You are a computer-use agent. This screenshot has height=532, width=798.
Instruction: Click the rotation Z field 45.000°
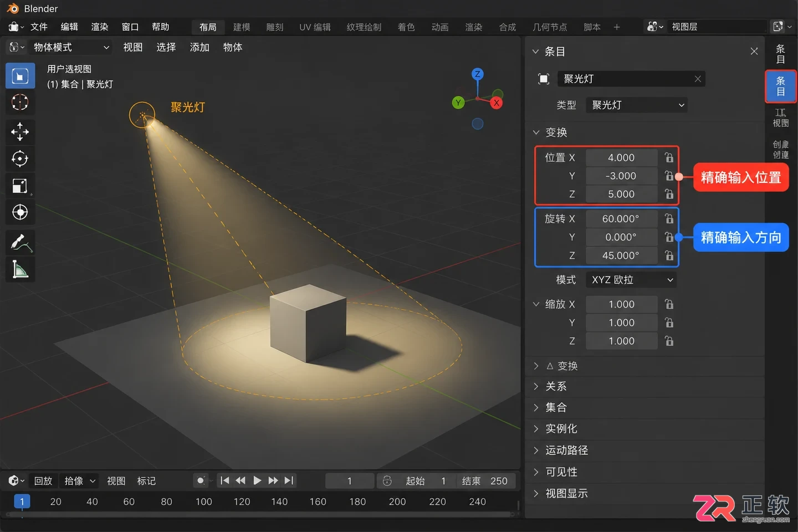[x=621, y=255]
